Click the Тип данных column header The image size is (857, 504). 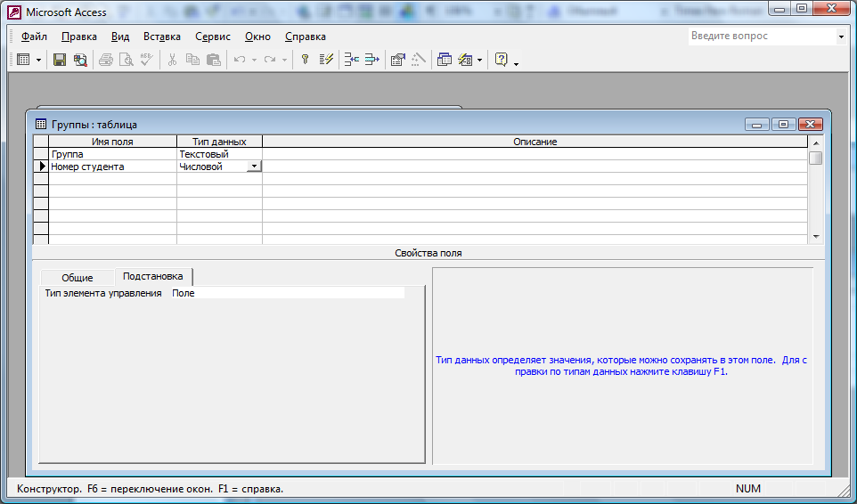point(219,142)
